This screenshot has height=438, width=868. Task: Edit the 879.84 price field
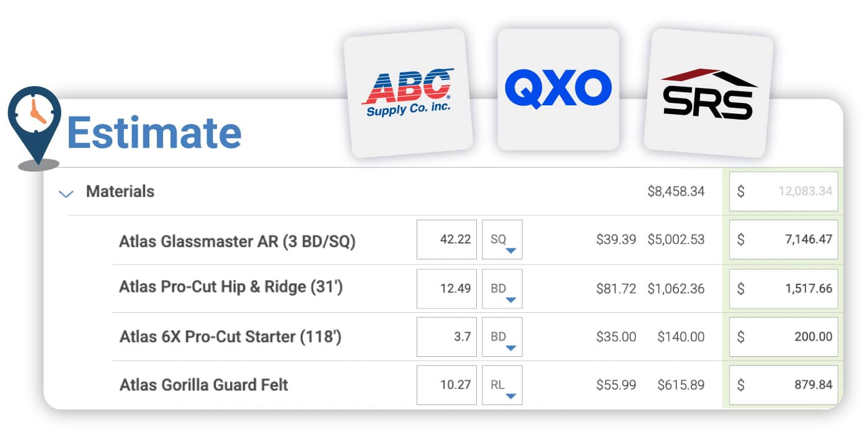pos(783,385)
